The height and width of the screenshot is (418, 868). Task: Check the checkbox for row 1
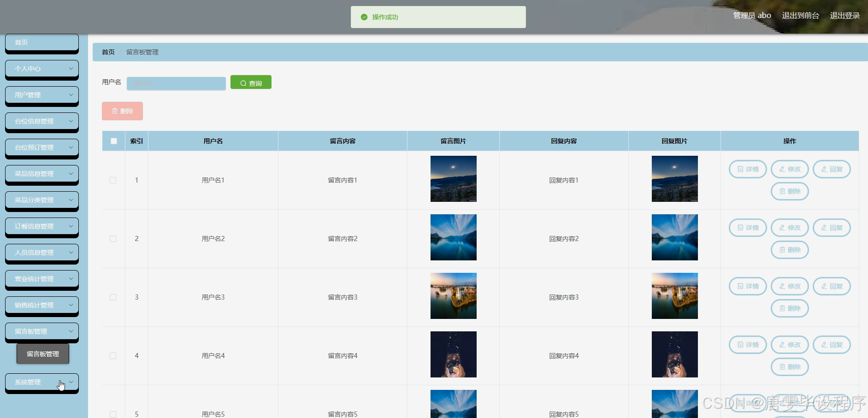click(113, 180)
